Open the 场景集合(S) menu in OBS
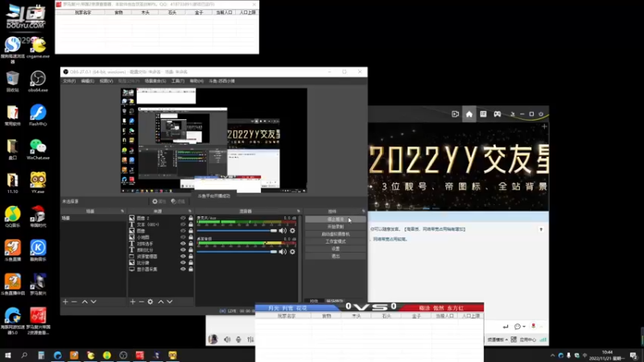Viewport: 644px width, 362px height. coord(155,81)
